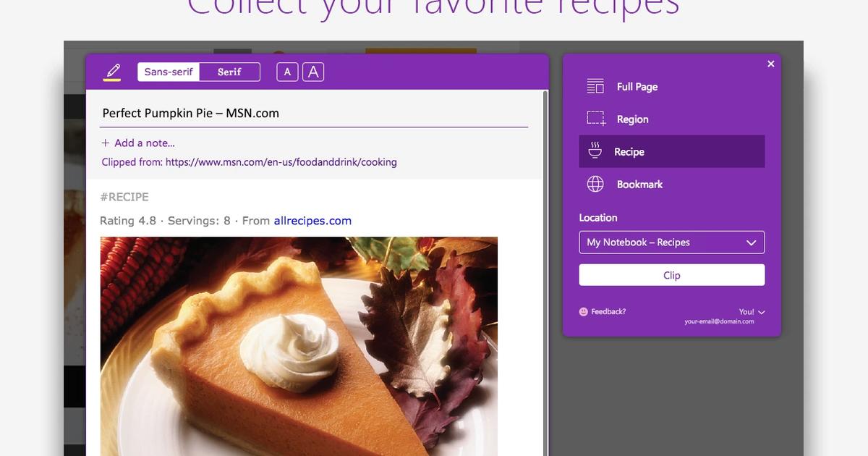Image resolution: width=868 pixels, height=456 pixels.
Task: Click the pumpkin pie image preview
Action: [299, 346]
